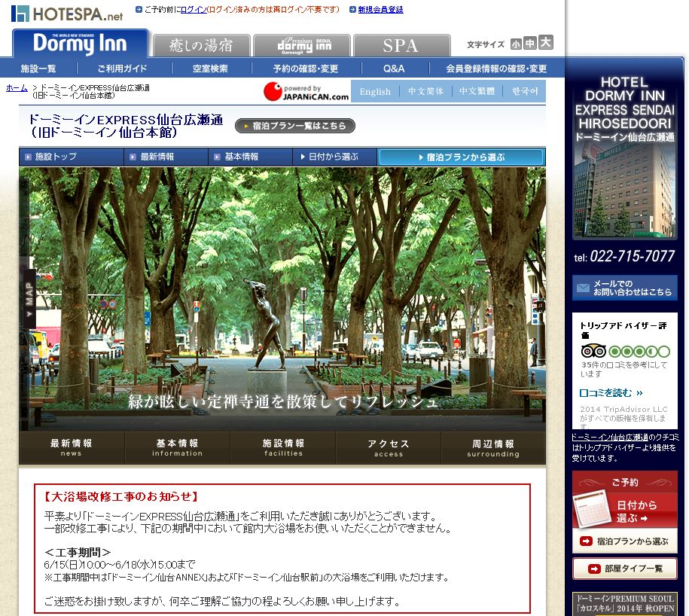Click the 施設情報 facilities button
The image size is (689, 616).
pyautogui.click(x=283, y=448)
